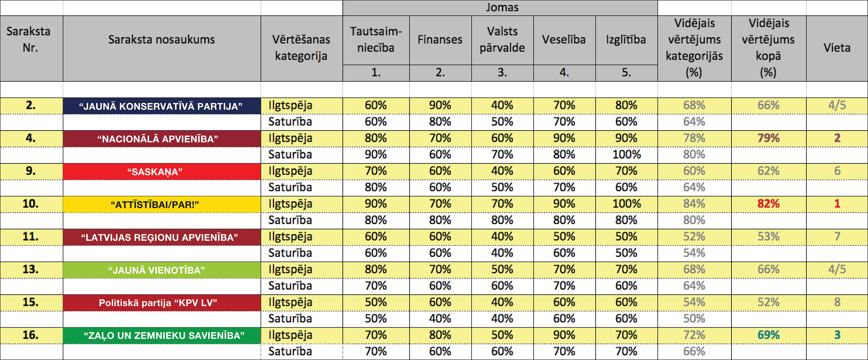
Task: Select the red "SASKAŅA" cell
Action: (162, 171)
